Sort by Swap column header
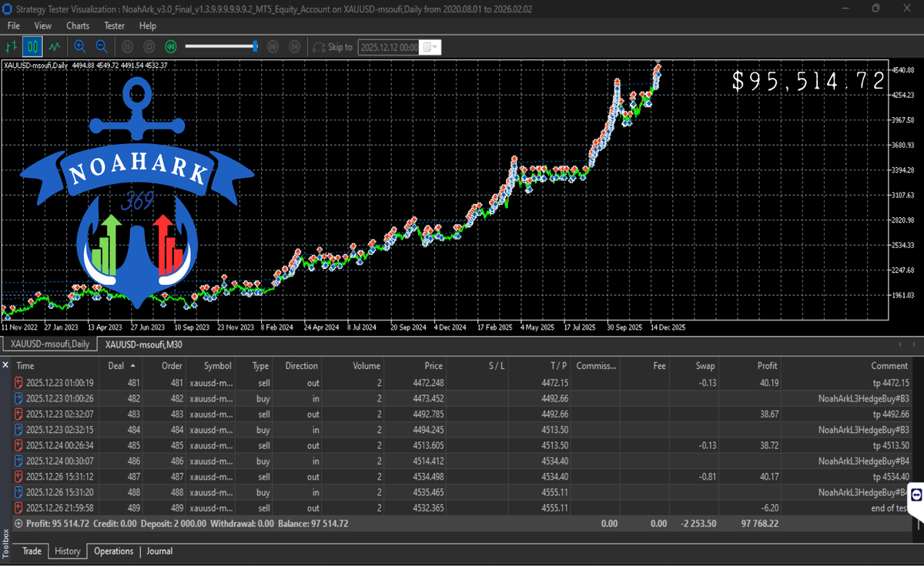 pos(705,366)
